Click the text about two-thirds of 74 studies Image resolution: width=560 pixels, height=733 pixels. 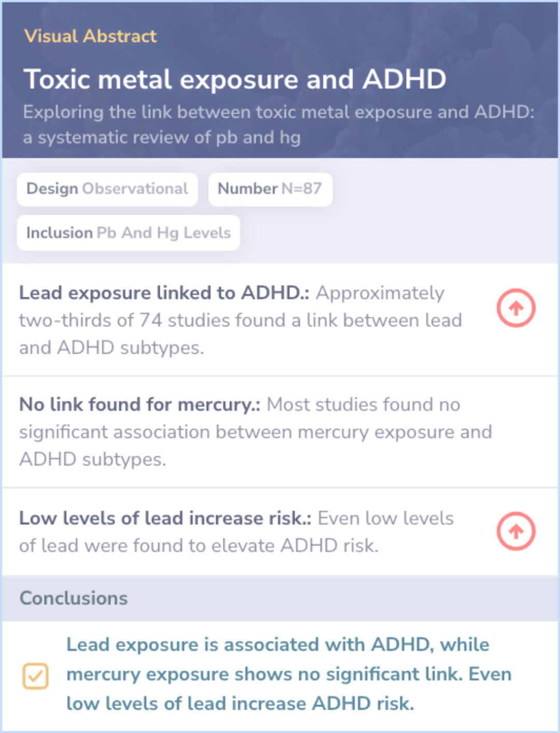tap(241, 321)
